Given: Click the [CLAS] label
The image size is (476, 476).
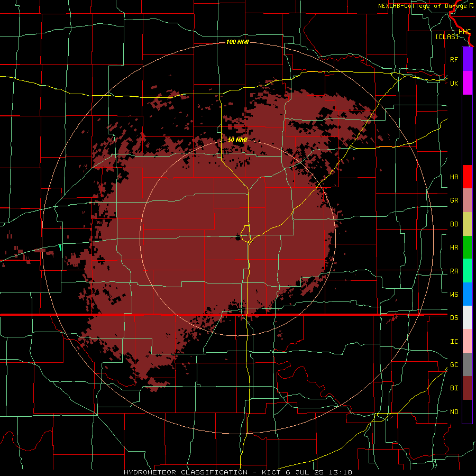Looking at the screenshot, I should pyautogui.click(x=447, y=36).
